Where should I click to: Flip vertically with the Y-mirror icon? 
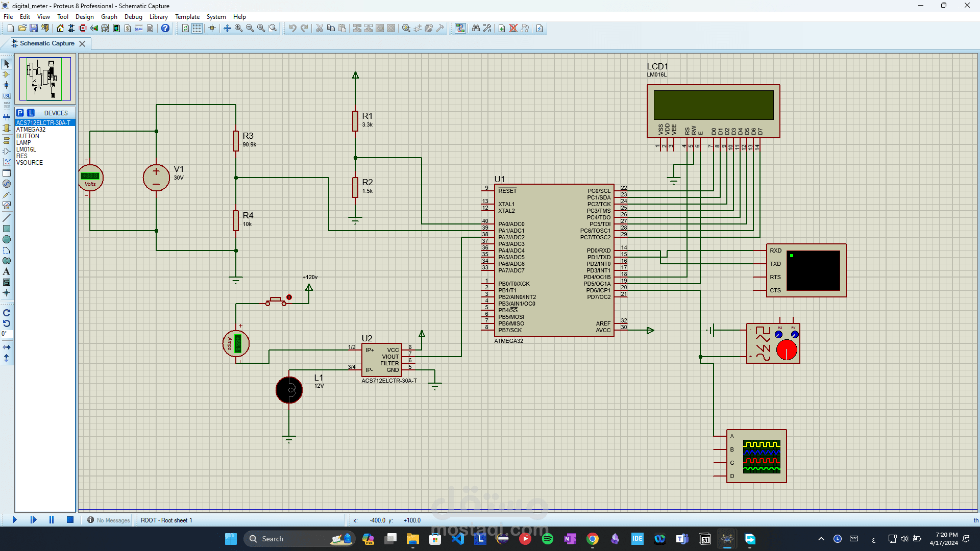pos(7,358)
